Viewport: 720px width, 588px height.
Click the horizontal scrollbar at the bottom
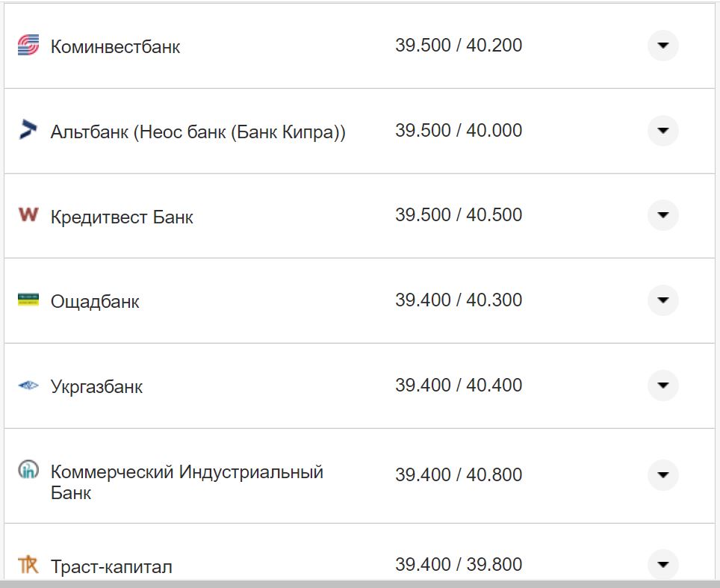[360, 584]
